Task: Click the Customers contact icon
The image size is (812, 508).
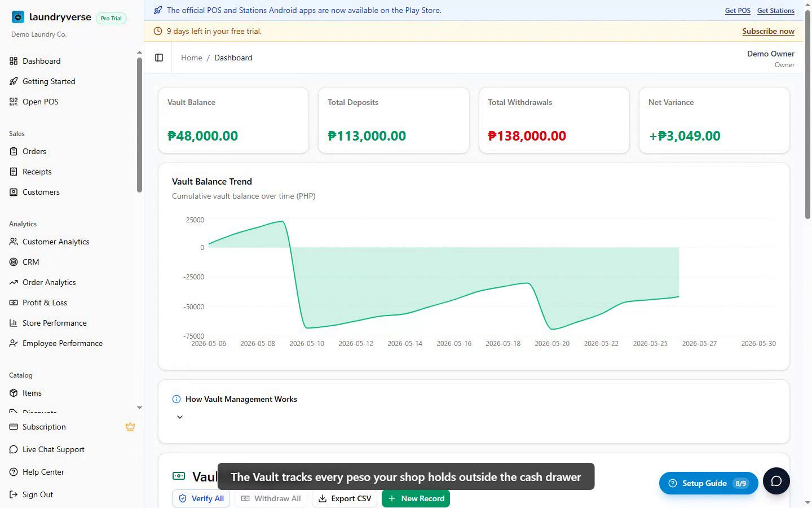Action: 14,192
